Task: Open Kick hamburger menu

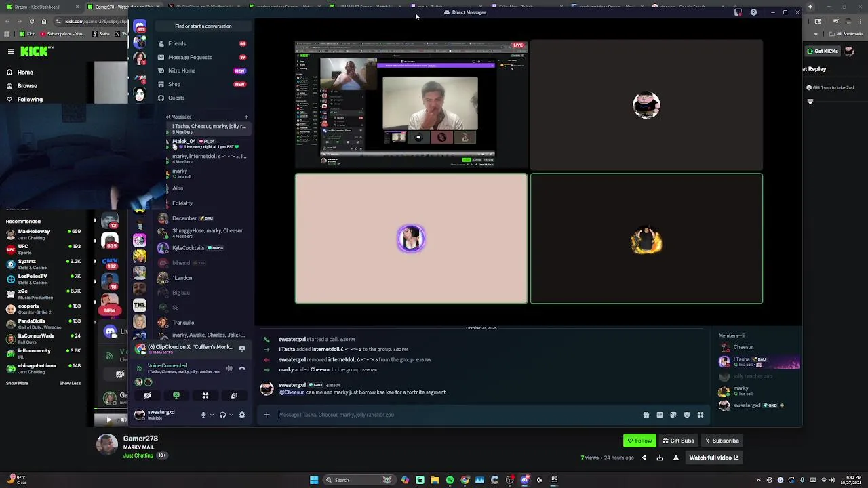Action: 10,52
